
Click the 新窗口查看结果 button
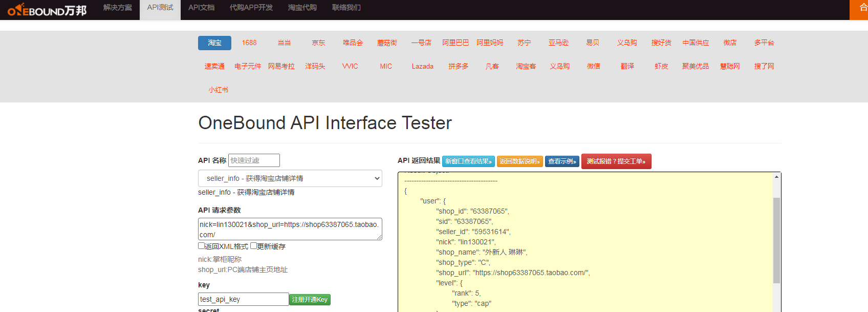[x=468, y=161]
